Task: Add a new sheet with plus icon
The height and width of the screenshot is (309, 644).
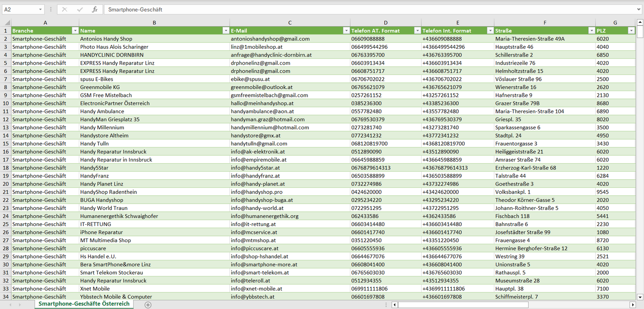Action: coord(148,305)
